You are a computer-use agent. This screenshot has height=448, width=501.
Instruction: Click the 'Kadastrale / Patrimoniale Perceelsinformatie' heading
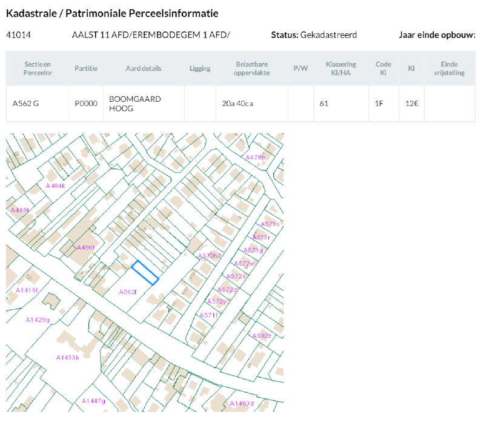point(112,13)
